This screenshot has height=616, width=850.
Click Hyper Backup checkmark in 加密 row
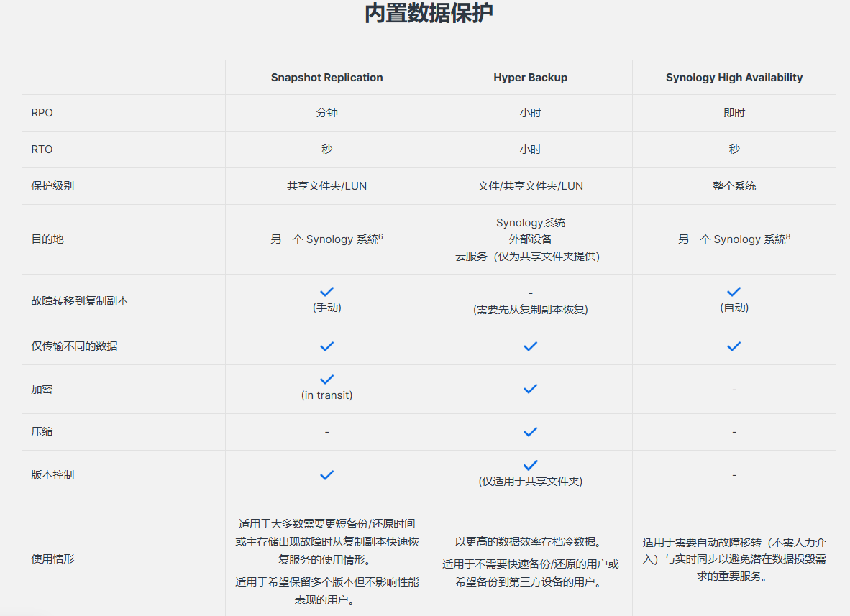530,389
